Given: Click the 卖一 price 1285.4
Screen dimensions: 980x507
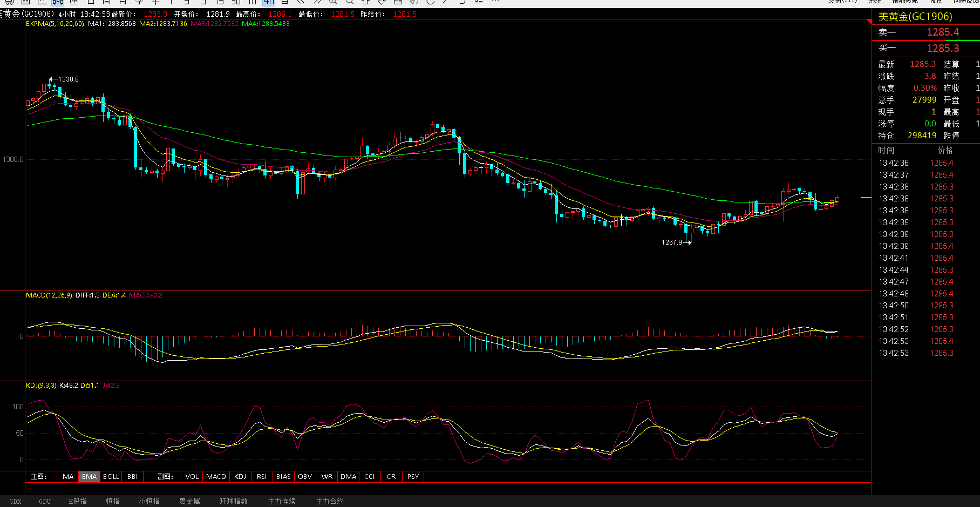Looking at the screenshot, I should (943, 32).
